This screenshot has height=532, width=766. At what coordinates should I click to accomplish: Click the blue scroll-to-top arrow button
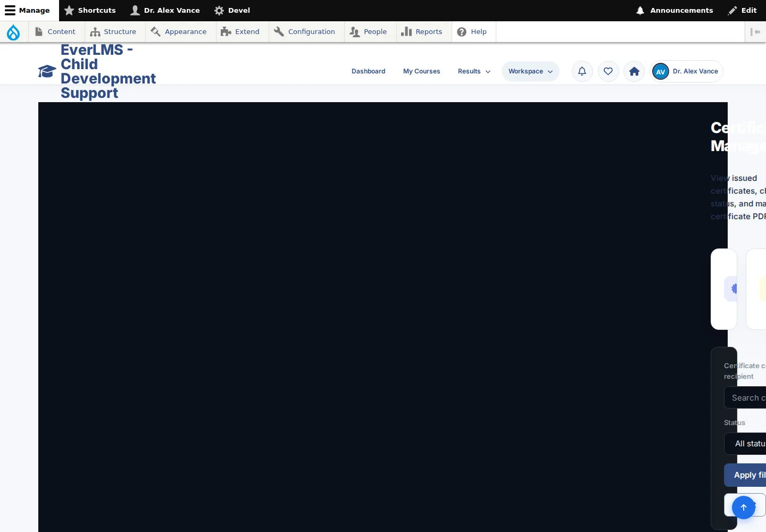coord(744,508)
